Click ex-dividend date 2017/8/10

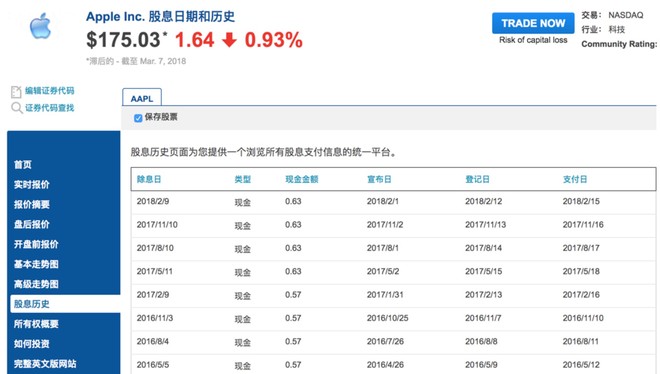pyautogui.click(x=155, y=248)
